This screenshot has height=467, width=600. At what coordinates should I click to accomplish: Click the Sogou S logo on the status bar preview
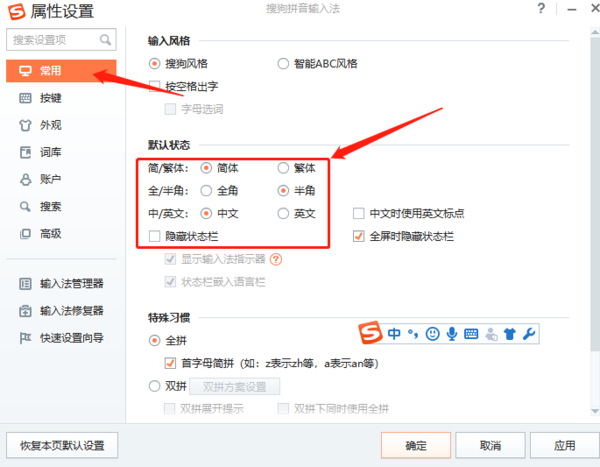(370, 332)
